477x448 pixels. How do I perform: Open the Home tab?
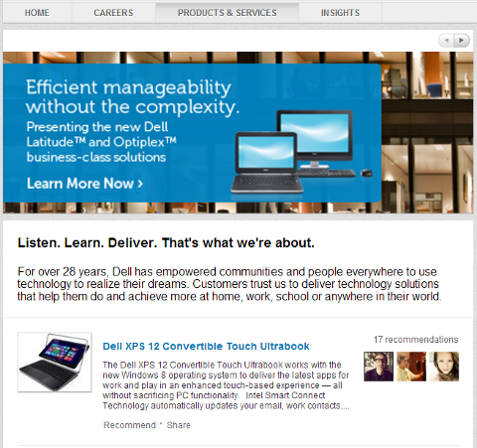click(x=37, y=13)
